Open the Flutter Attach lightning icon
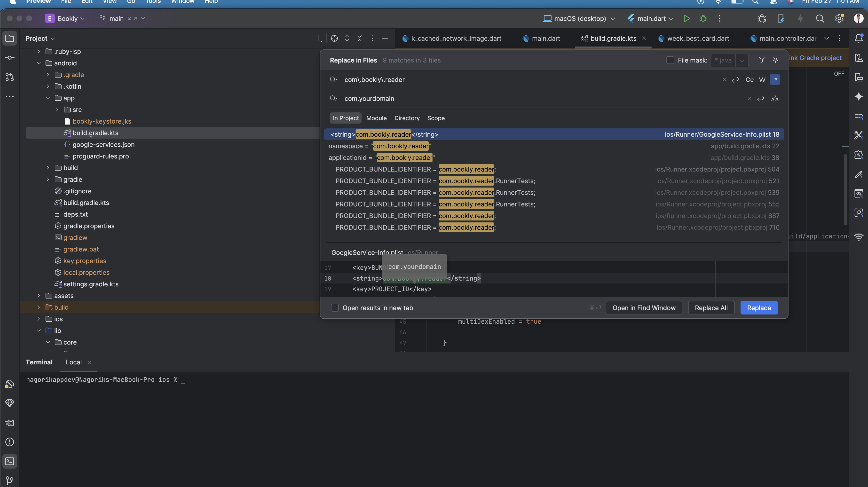This screenshot has width=868, height=487. (x=800, y=19)
